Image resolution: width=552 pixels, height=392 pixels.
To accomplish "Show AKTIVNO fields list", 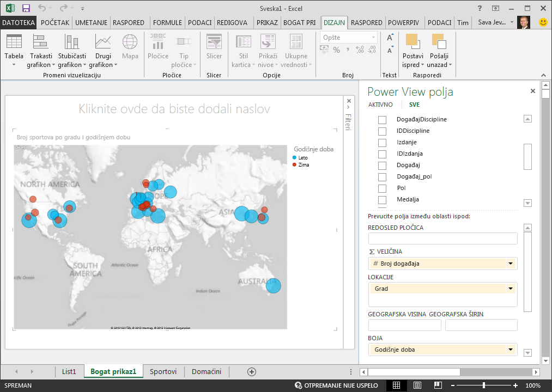I will coord(380,105).
